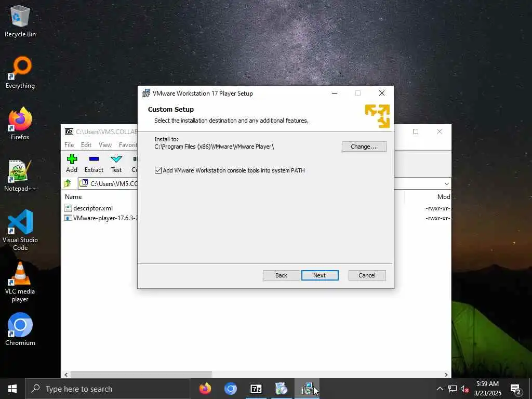Click the up-folder arrow icon in 7-Zip
The height and width of the screenshot is (399, 532).
[x=68, y=183]
